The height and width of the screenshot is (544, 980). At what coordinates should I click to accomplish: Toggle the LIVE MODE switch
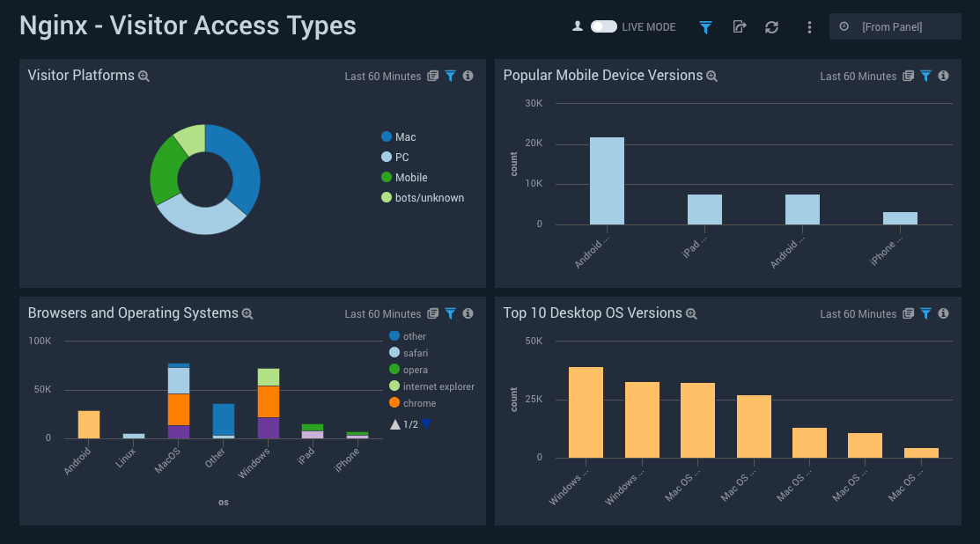point(603,27)
